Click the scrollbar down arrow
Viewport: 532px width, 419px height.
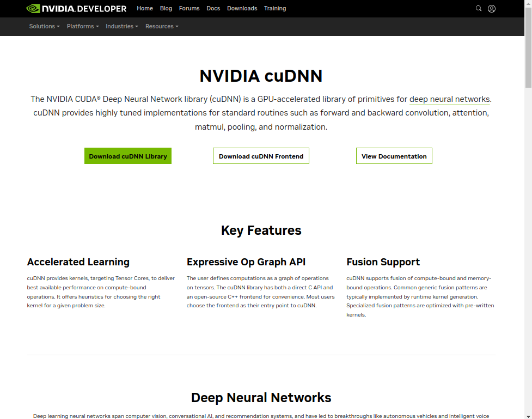[528, 416]
